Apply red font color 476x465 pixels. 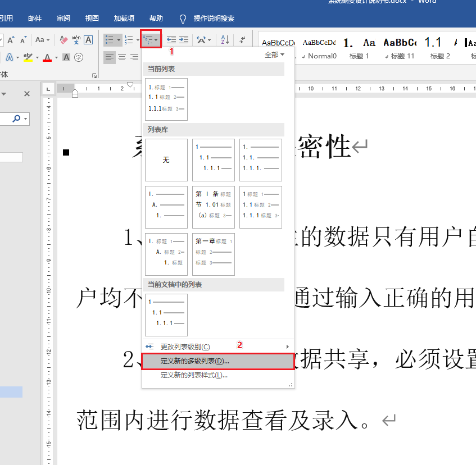tap(47, 57)
